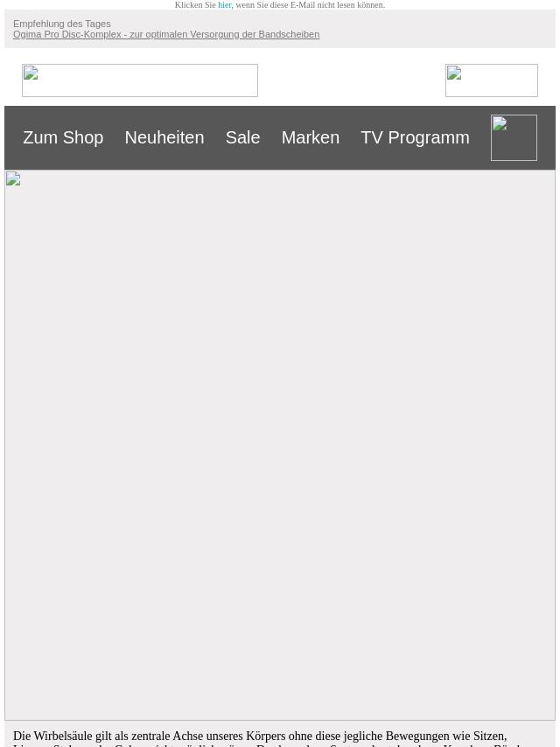Open the Ogima Pro Disc-Komplex link

tap(166, 35)
